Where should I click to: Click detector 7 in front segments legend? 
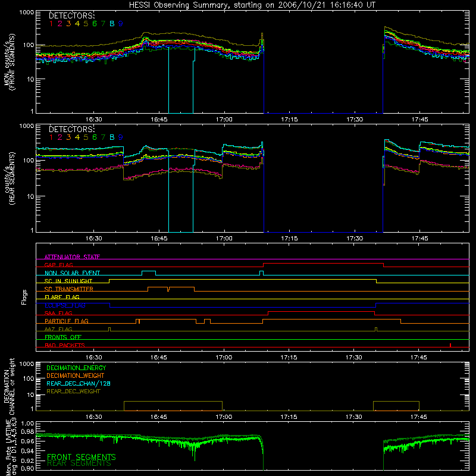[103, 24]
